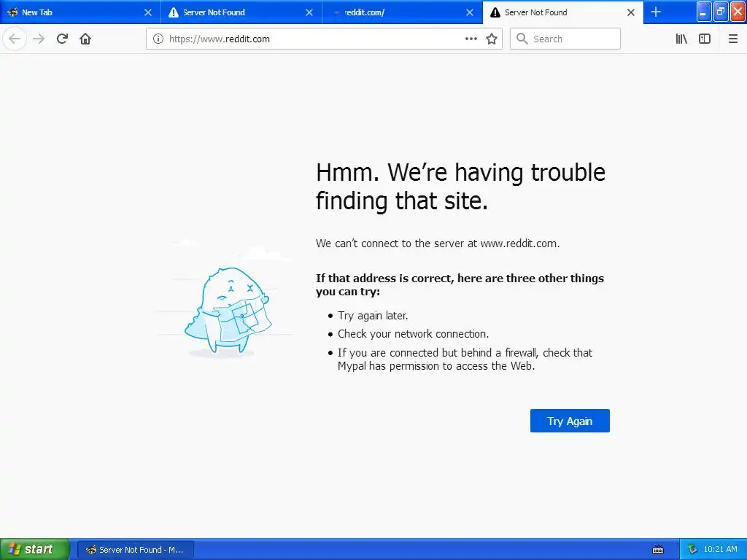
Task: Click the 10:21 AM clock
Action: [x=720, y=550]
